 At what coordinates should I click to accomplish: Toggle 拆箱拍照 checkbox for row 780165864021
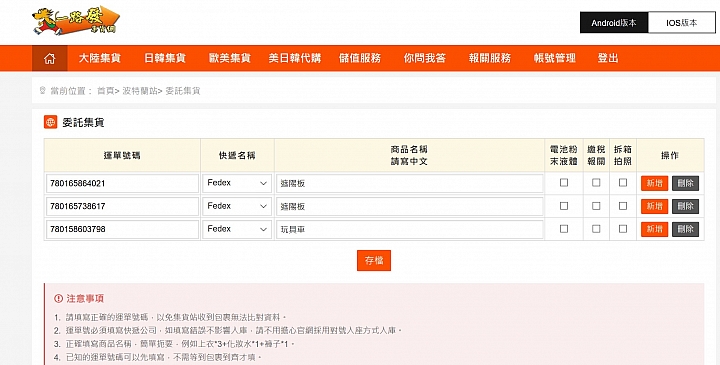(623, 183)
